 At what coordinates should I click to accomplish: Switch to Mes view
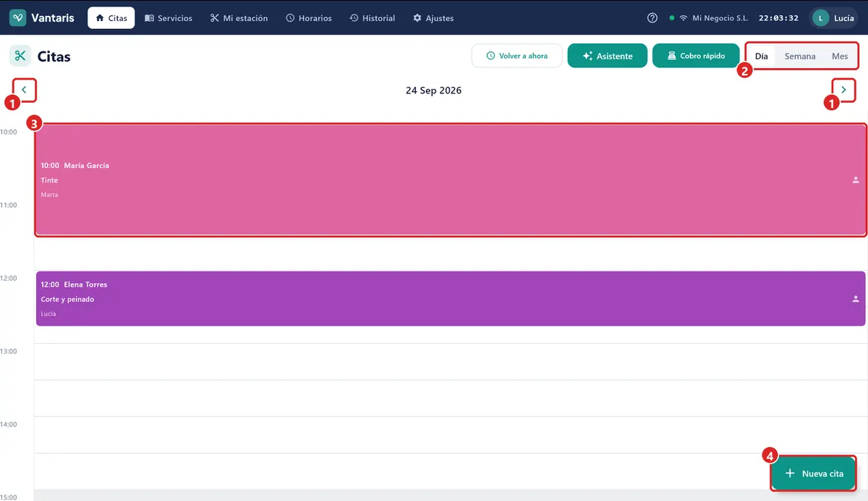click(840, 56)
